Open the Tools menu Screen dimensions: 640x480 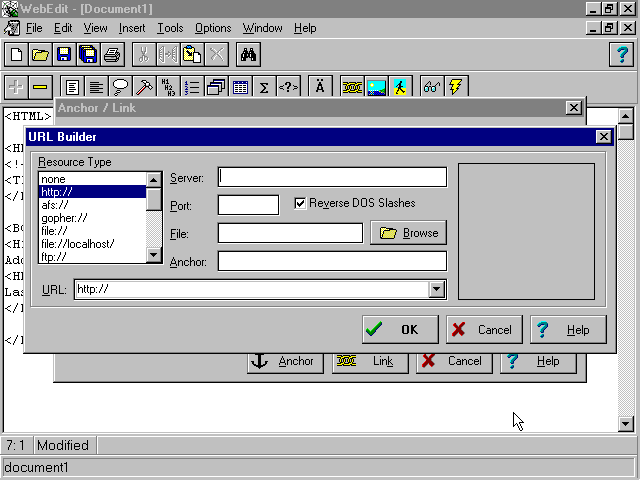[x=170, y=28]
